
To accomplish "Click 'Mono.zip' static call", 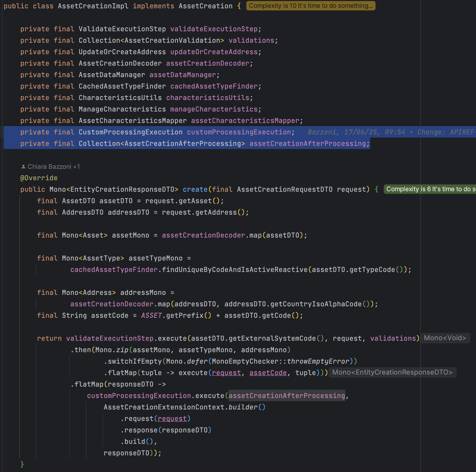I will [112, 350].
